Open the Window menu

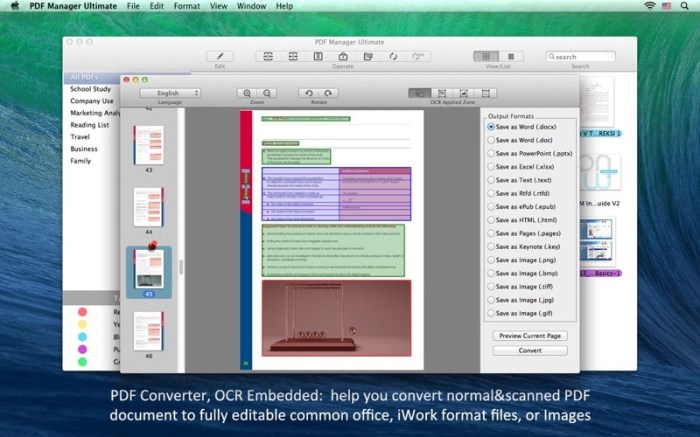[x=251, y=6]
